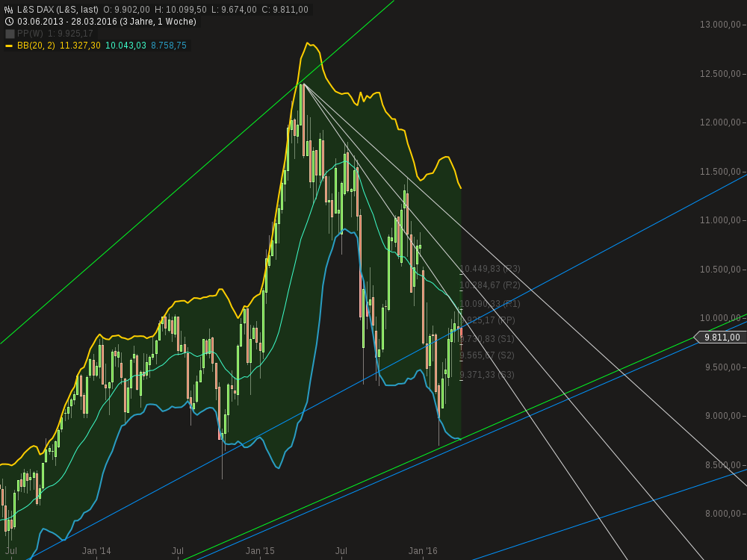
Task: Click the 9.500,00 price axis label
Action: coord(722,367)
